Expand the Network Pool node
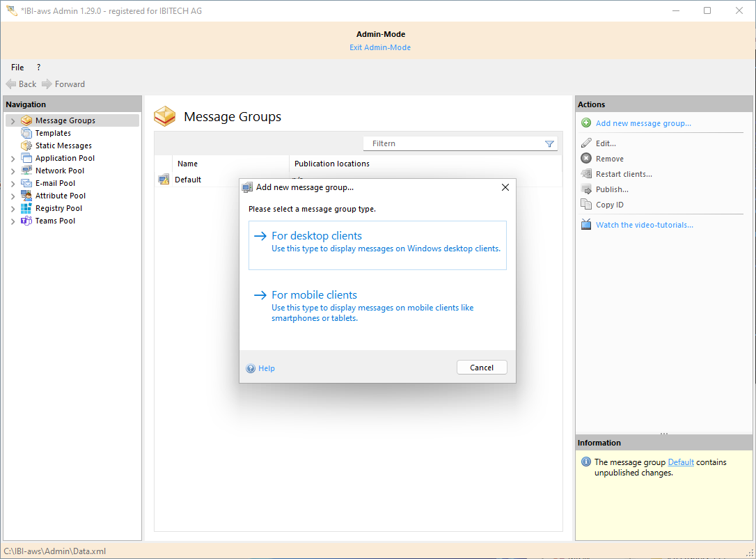Viewport: 756px width, 559px height. coord(13,171)
